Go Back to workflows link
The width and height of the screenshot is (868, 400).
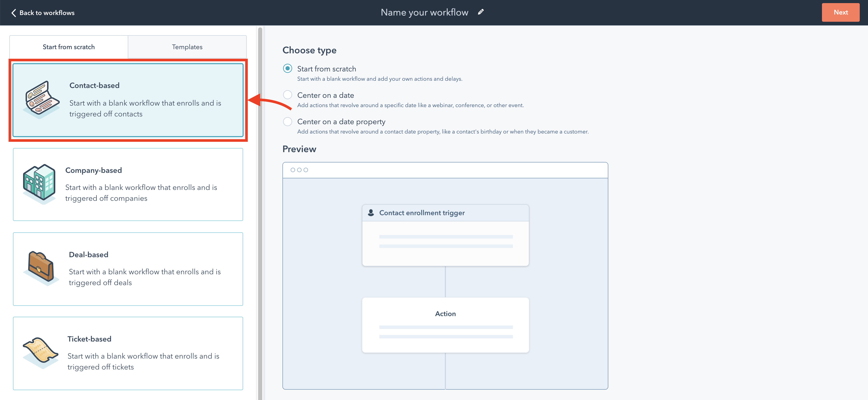[x=47, y=13]
